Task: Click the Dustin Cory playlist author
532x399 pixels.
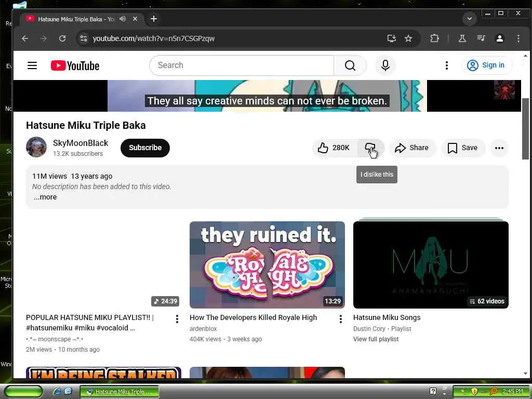Action: pos(369,329)
